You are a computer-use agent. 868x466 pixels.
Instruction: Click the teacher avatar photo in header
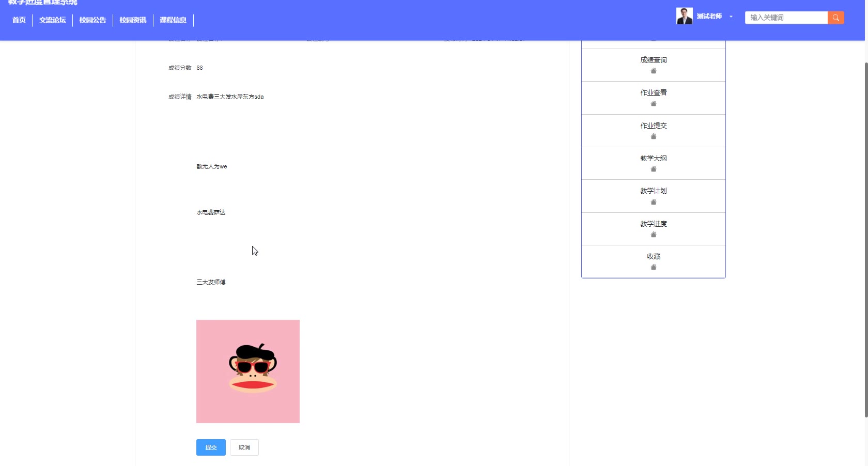685,16
